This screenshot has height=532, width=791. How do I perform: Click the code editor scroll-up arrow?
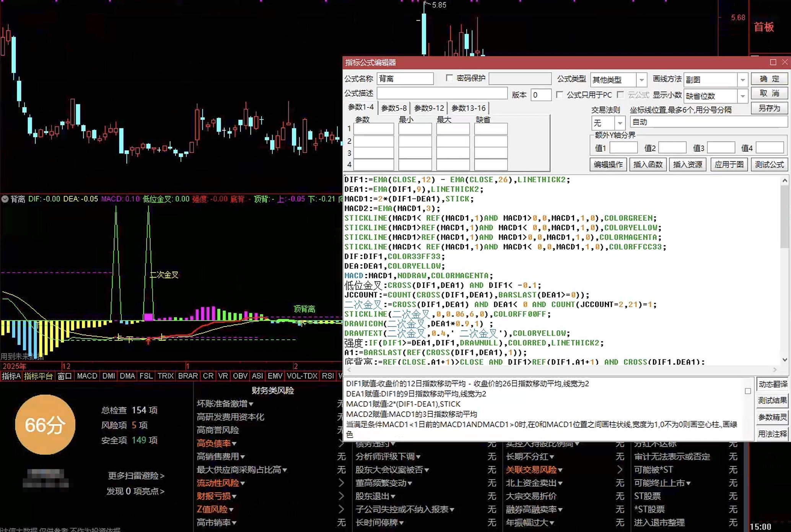pos(784,180)
